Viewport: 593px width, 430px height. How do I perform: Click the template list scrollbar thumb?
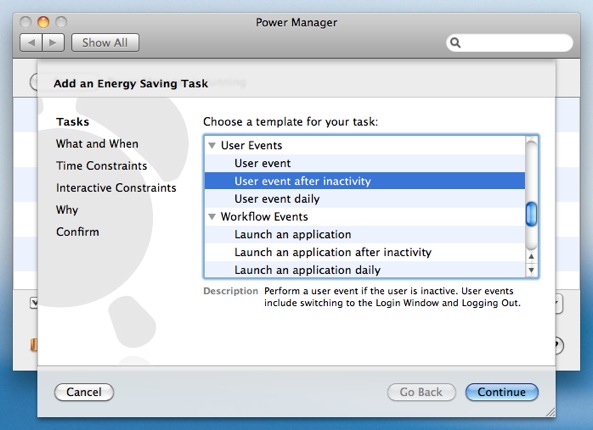[x=531, y=214]
